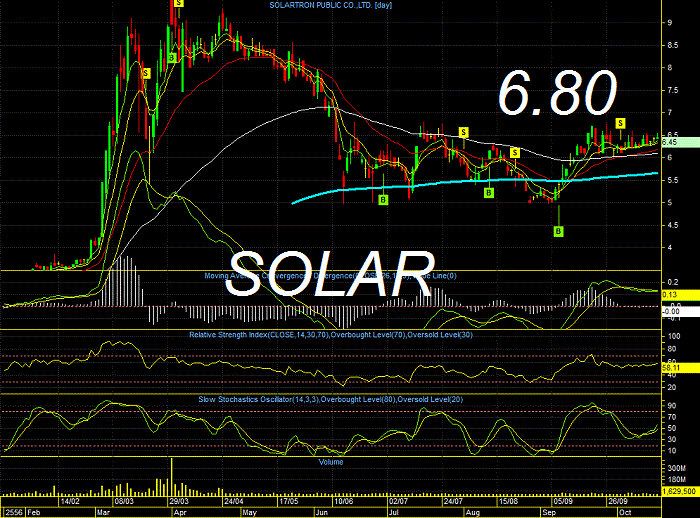Click the Mar month label
The height and width of the screenshot is (518, 700).
tap(103, 513)
